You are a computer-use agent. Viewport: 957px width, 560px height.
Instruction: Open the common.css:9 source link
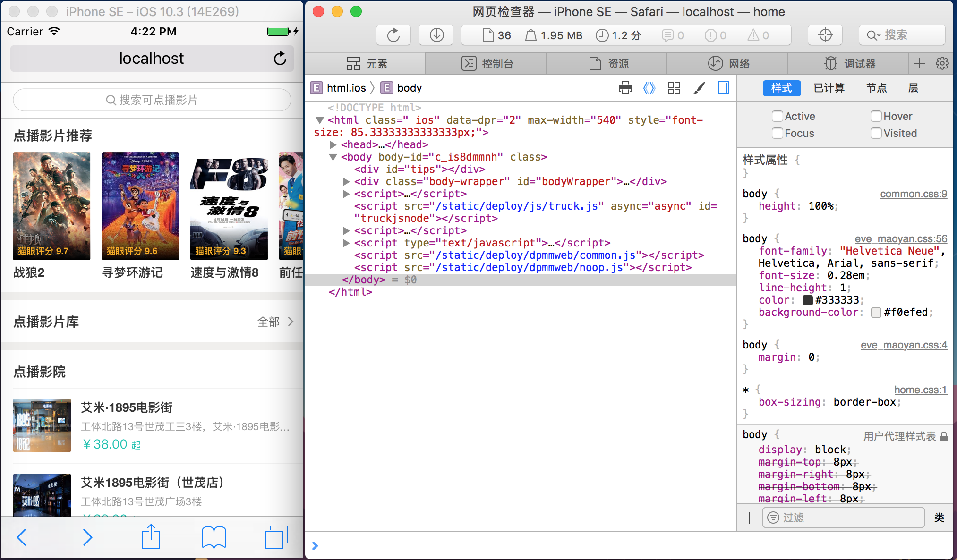[x=913, y=194]
